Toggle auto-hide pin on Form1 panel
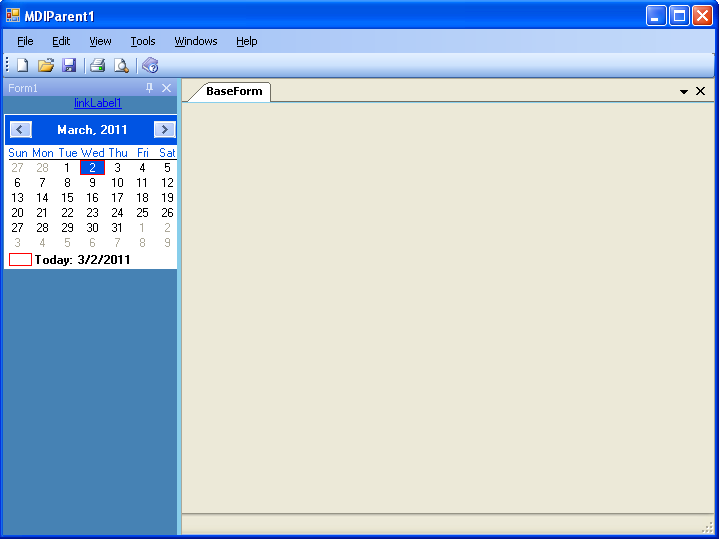 [149, 88]
